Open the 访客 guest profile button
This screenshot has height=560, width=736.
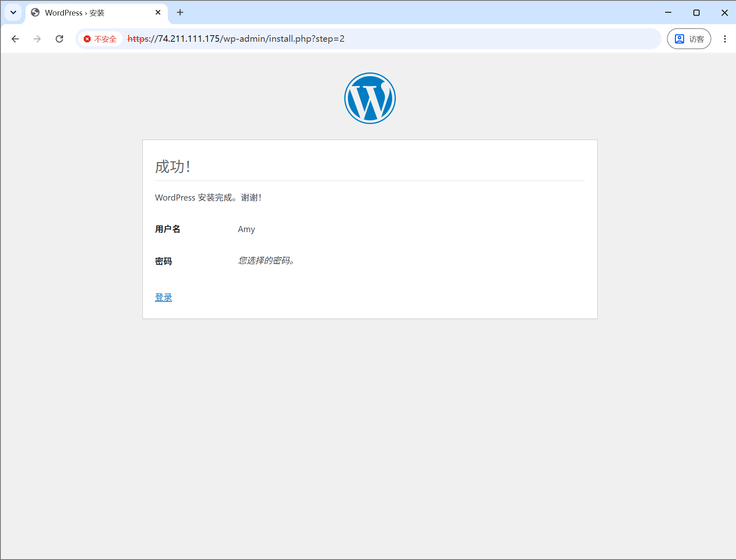pyautogui.click(x=689, y=39)
